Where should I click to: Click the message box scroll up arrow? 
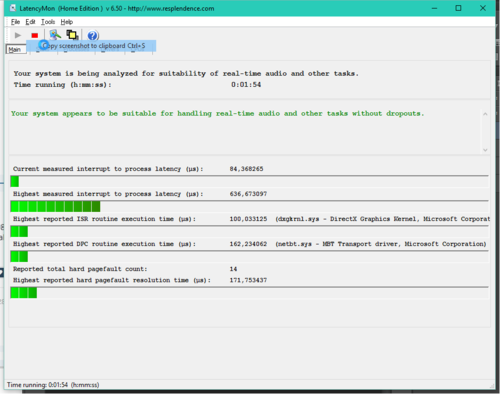pos(485,114)
